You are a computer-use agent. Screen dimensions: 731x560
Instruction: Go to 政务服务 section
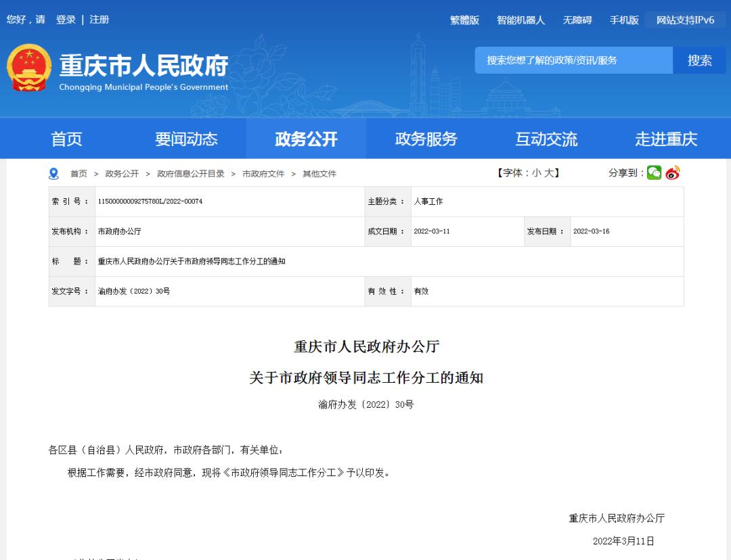426,139
